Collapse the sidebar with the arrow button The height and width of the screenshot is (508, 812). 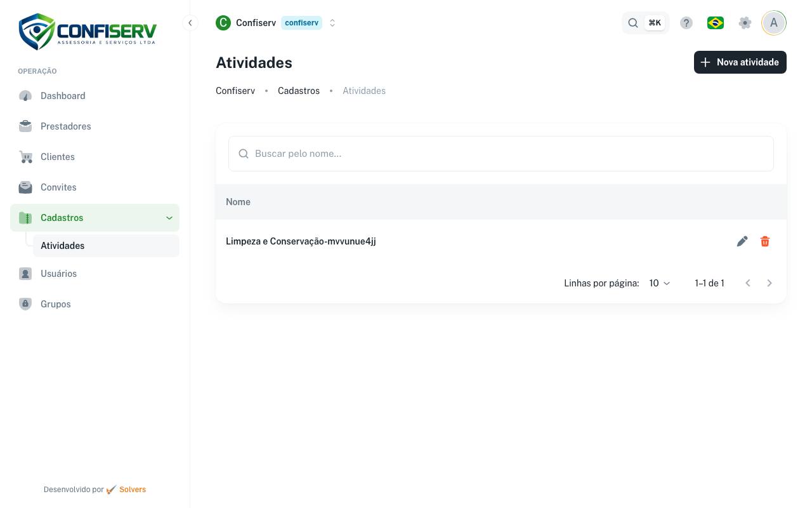[190, 23]
